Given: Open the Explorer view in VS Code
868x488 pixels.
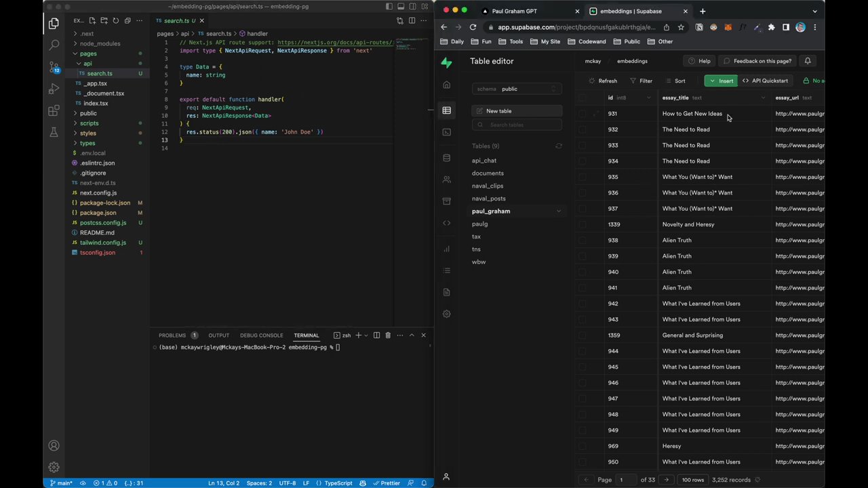Looking at the screenshot, I should [x=54, y=24].
